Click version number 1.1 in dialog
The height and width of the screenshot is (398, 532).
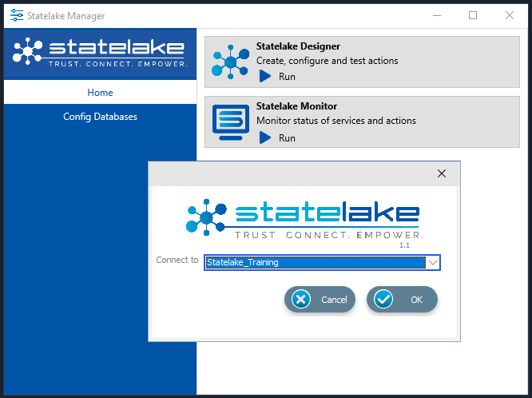pos(404,245)
